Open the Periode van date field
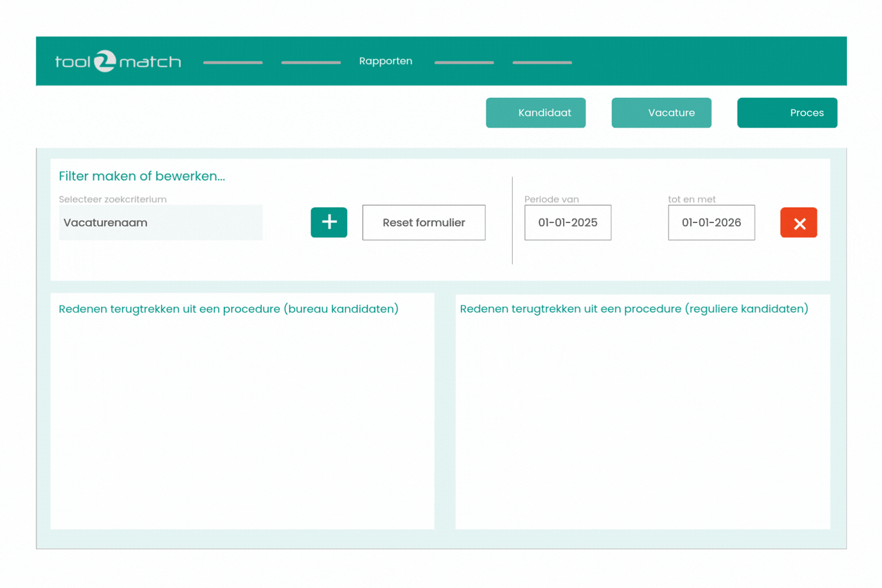The image size is (882, 588). point(568,222)
